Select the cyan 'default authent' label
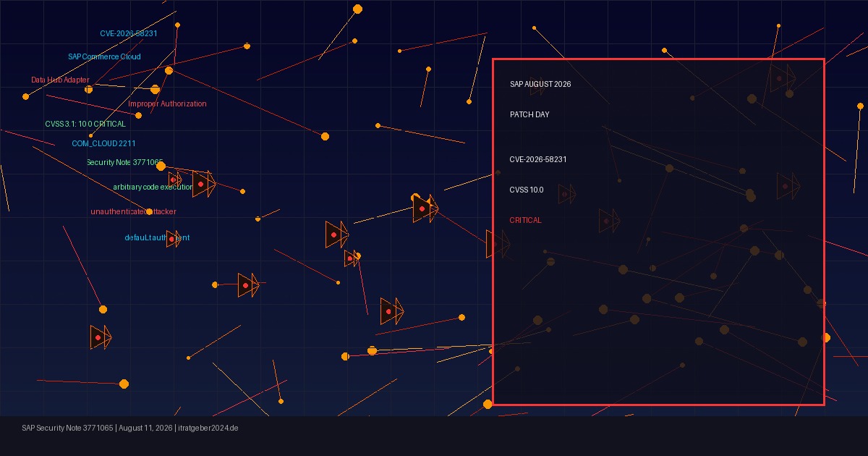 click(x=157, y=237)
